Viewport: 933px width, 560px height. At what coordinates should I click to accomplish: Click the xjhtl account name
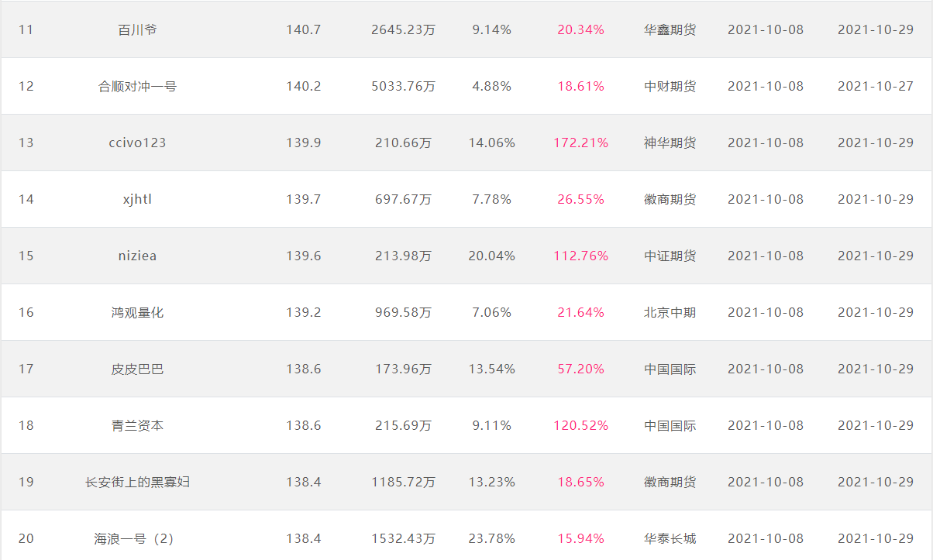[x=137, y=200]
